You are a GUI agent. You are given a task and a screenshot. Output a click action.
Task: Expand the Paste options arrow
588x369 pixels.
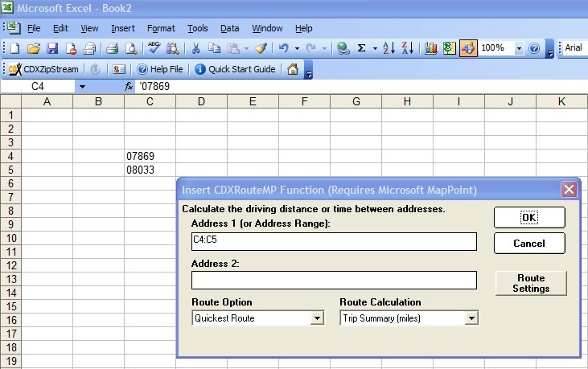[246, 49]
